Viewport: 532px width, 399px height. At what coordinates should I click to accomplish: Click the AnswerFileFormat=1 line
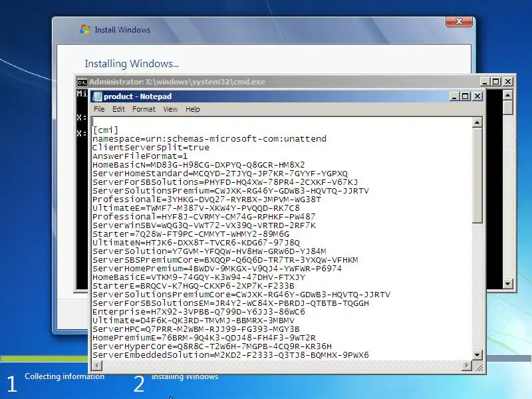pyautogui.click(x=140, y=156)
